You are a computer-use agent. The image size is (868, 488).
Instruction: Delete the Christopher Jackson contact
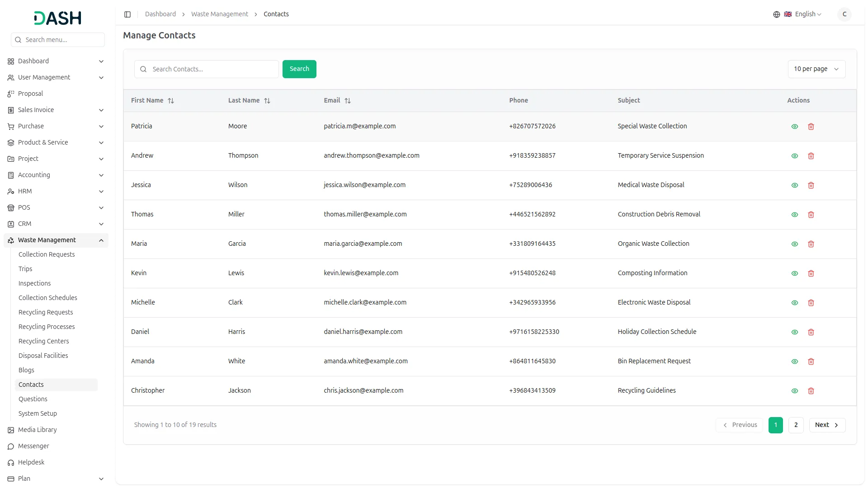(x=811, y=391)
